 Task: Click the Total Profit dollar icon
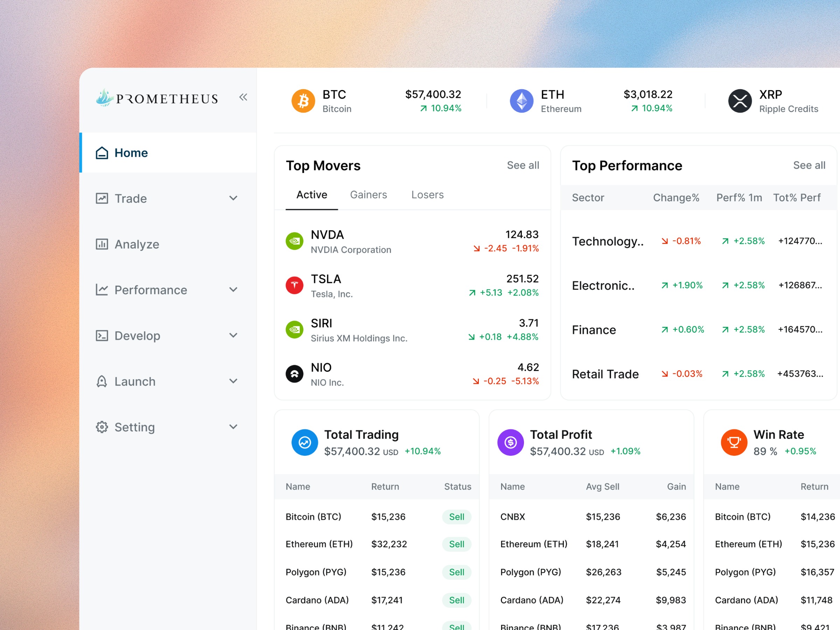[511, 442]
